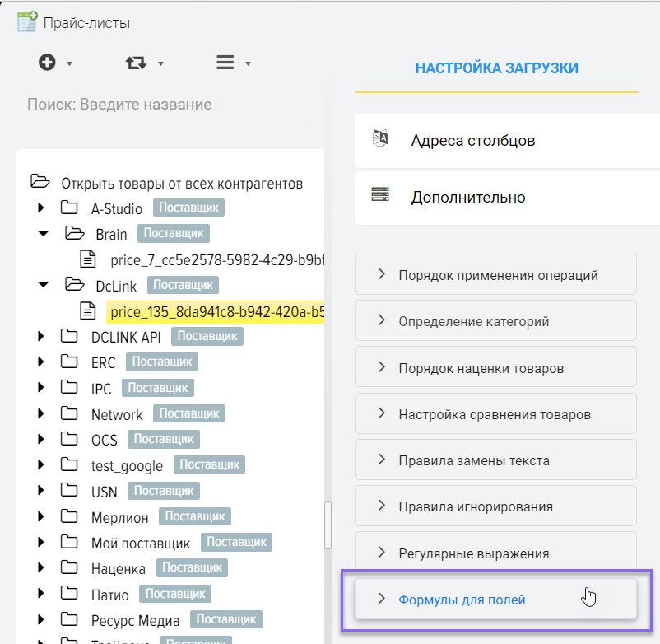Screen dimensions: 660x644
Task: Select the highlighted price_135 file
Action: (216, 312)
